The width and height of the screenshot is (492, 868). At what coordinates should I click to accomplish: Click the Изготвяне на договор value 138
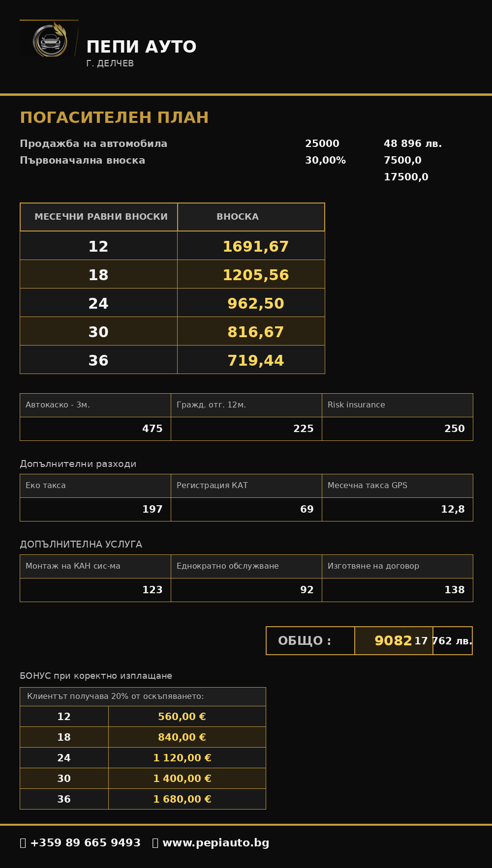pos(455,590)
